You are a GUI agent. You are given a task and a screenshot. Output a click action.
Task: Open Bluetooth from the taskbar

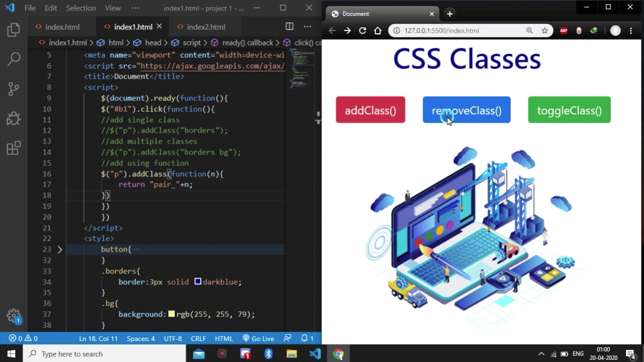click(268, 354)
